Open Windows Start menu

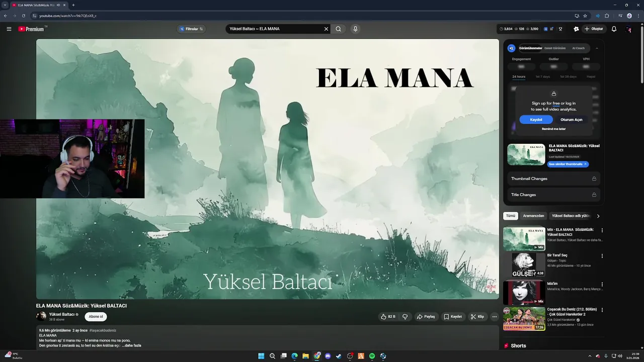point(261,356)
